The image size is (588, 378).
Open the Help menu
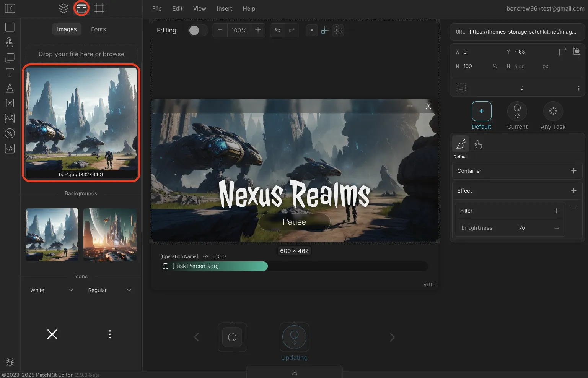(249, 8)
